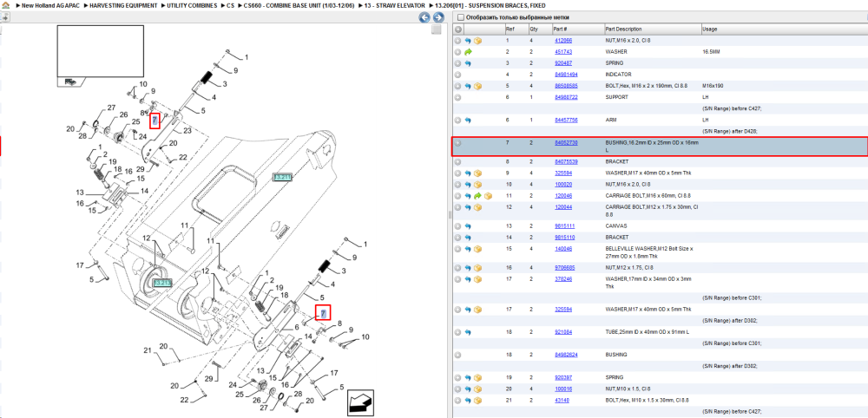Add all parts using header plus button
This screenshot has width=868, height=418.
458,29
